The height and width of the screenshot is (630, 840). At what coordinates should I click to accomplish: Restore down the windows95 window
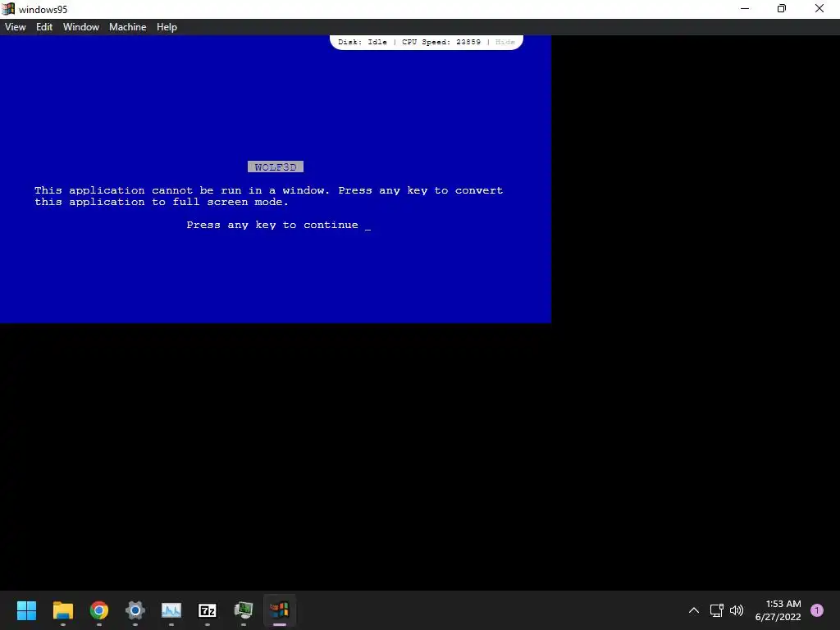point(782,8)
